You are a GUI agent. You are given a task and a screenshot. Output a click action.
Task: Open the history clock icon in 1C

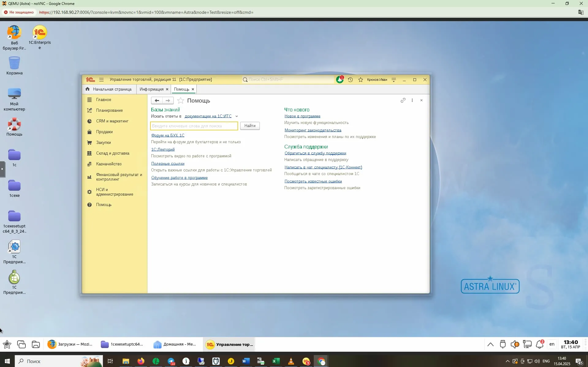[350, 80]
